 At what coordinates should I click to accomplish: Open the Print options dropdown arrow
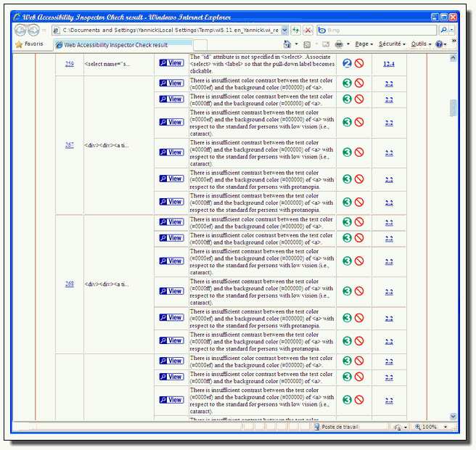point(348,44)
